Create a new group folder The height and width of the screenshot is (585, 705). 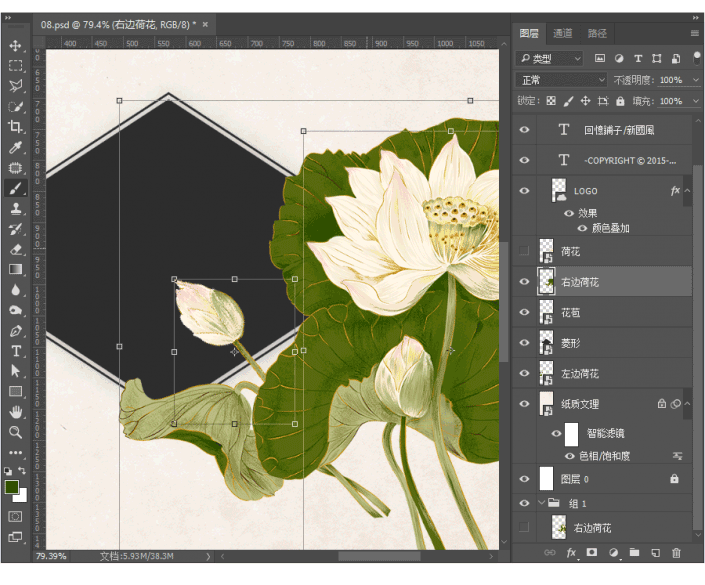(x=634, y=552)
